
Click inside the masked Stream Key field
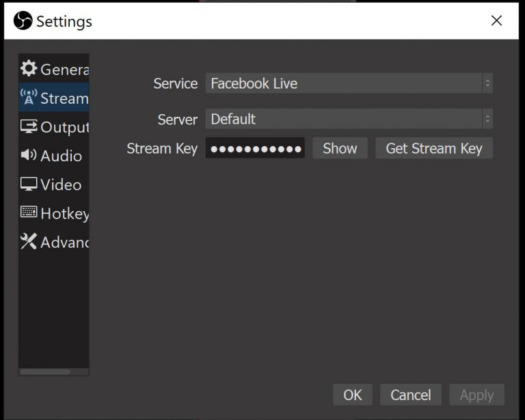tap(255, 148)
